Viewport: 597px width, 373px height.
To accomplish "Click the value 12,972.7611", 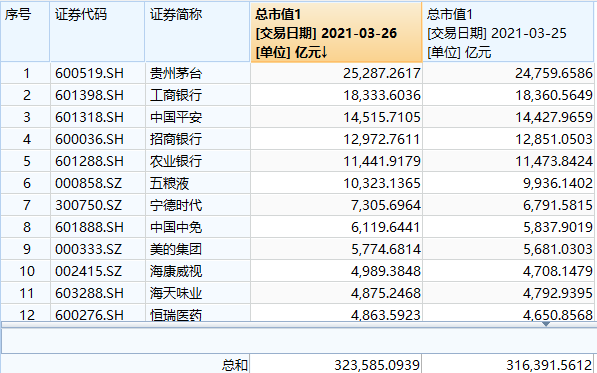I will click(382, 139).
